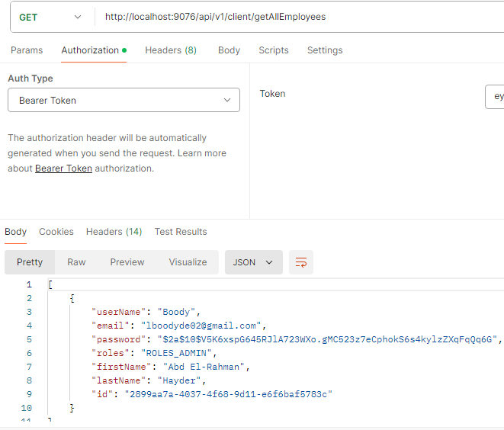Open the Headers (8) request tab
Viewport: 504px width, 430px height.
pyautogui.click(x=171, y=50)
